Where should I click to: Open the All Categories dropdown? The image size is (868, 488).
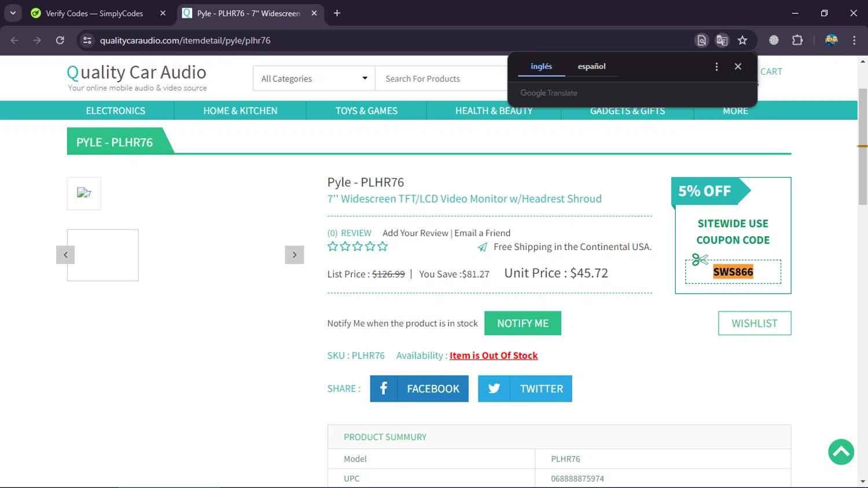(x=314, y=79)
